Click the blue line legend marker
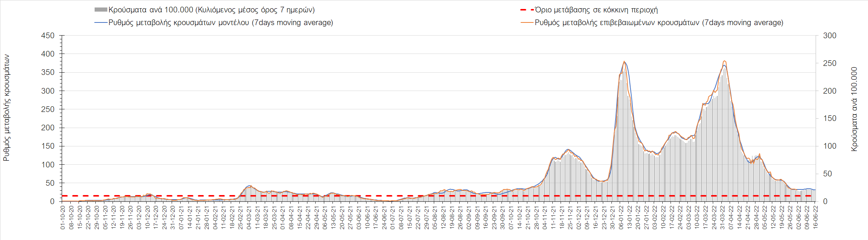Screen dimensions: 868x240 point(101,22)
